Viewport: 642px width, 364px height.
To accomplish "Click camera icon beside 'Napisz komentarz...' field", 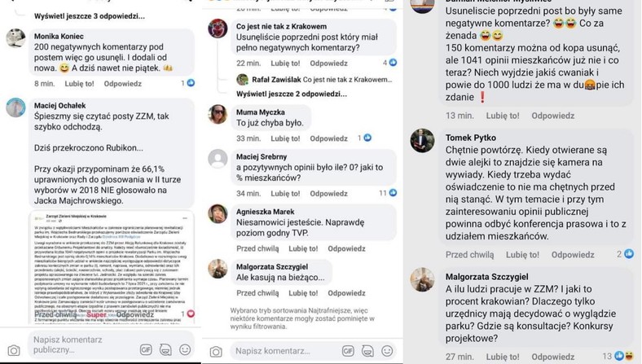I will point(216,352).
